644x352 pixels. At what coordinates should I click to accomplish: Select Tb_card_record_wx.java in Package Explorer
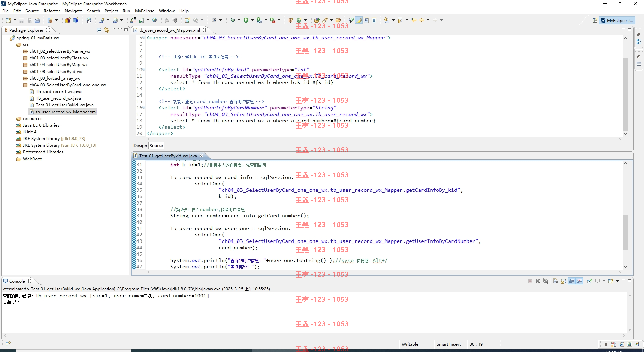point(58,91)
